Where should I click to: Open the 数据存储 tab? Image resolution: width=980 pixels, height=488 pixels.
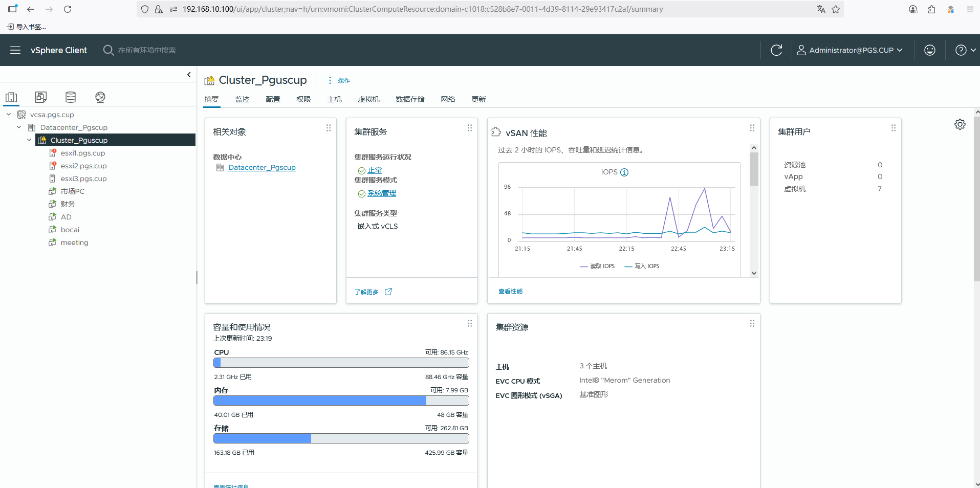tap(410, 99)
